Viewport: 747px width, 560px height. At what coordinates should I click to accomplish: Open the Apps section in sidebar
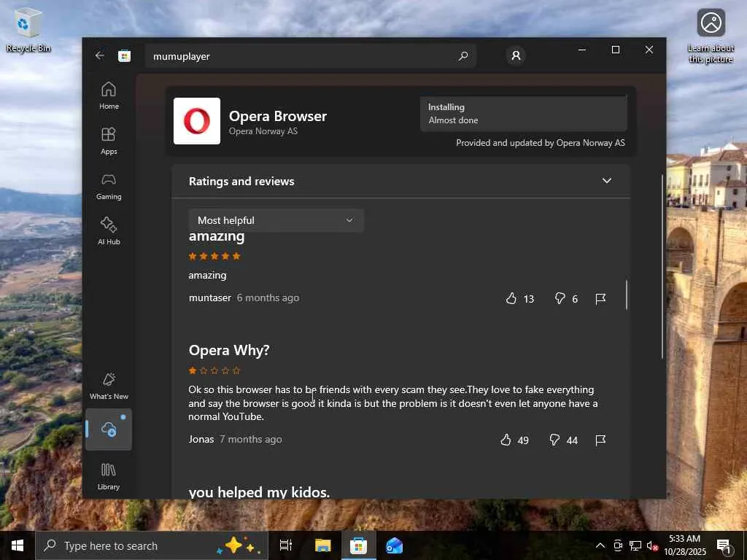coord(109,141)
